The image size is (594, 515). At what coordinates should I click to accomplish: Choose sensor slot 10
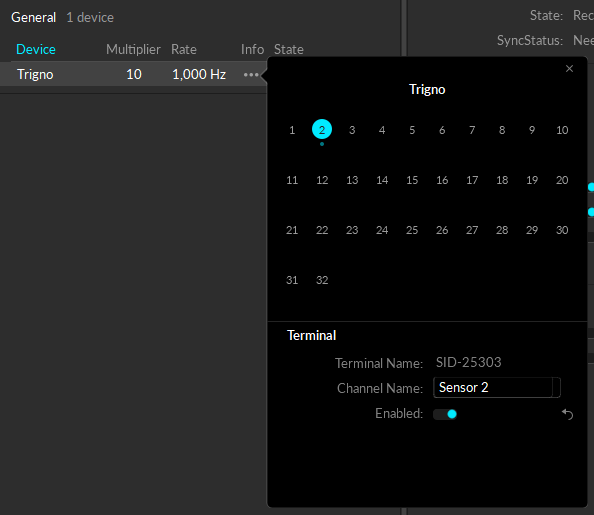[562, 130]
